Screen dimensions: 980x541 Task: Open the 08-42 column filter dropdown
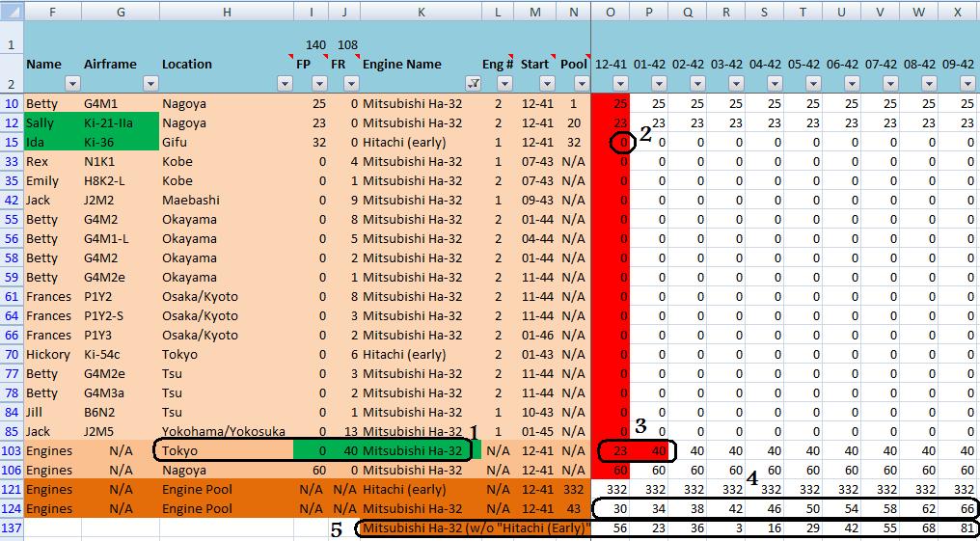pyautogui.click(x=930, y=84)
